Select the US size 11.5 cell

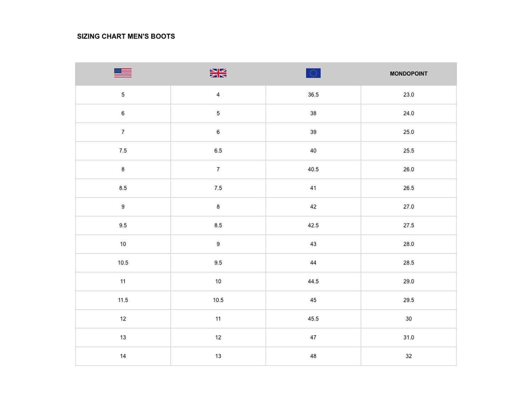pyautogui.click(x=123, y=300)
